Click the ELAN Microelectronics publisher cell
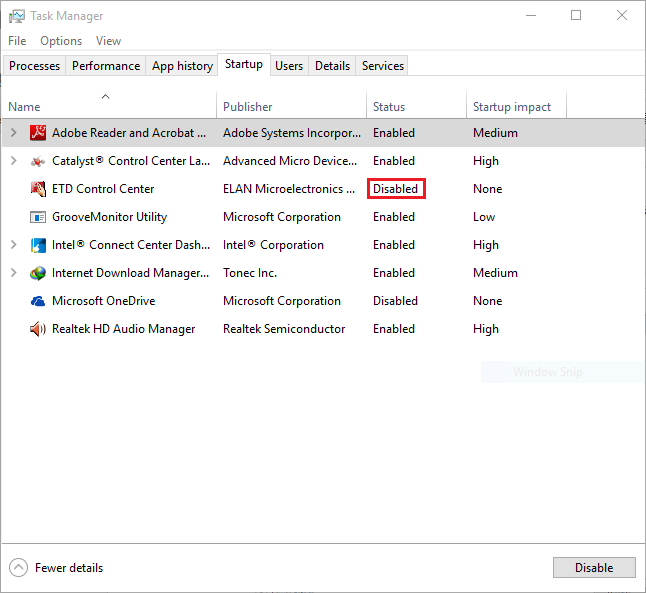Image resolution: width=646 pixels, height=593 pixels. tap(289, 189)
